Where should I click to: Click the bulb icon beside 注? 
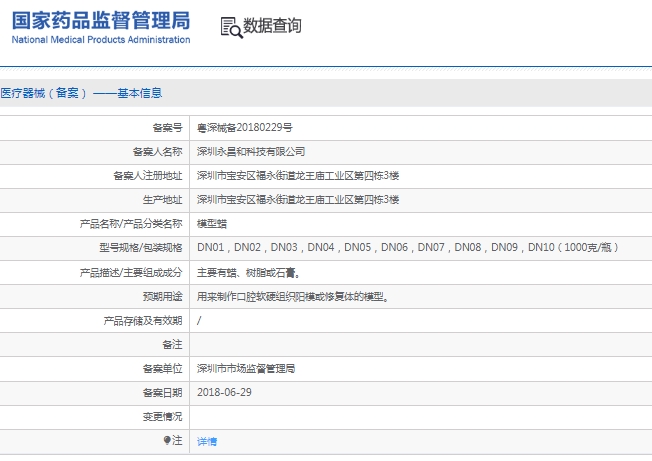point(167,440)
